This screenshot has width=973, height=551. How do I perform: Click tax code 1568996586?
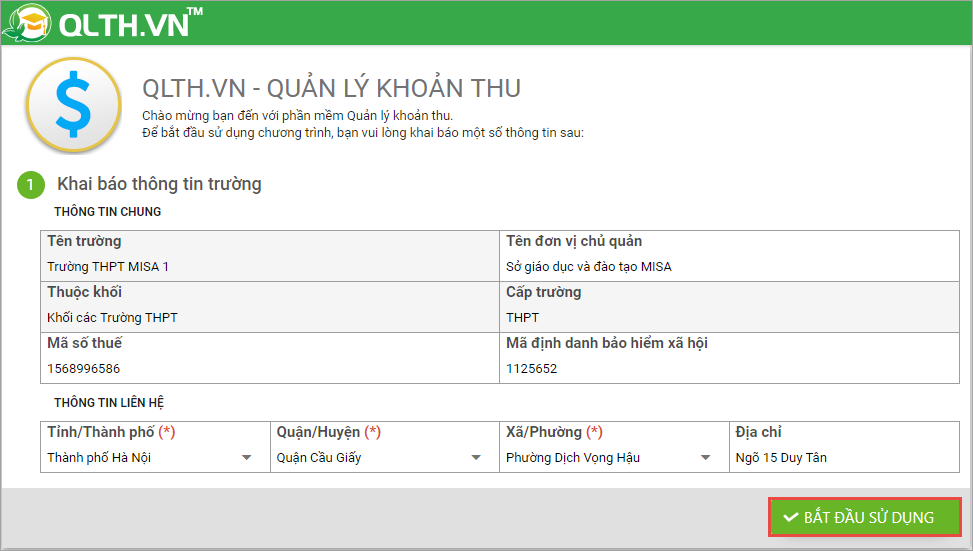(83, 369)
